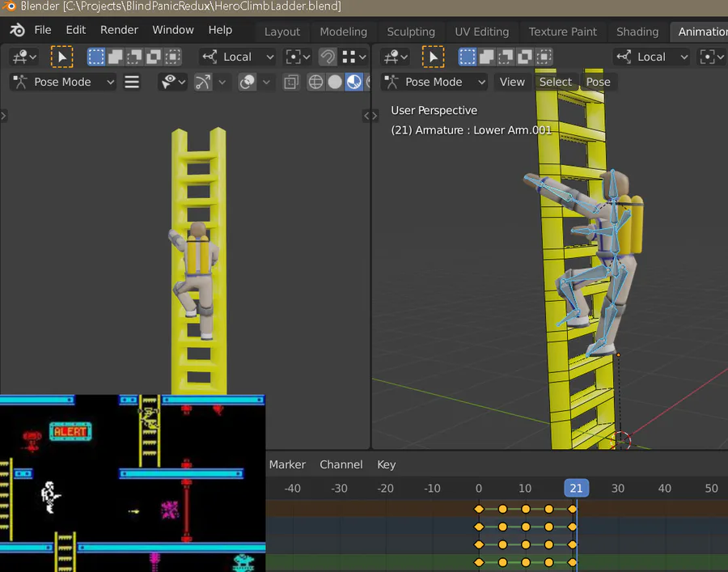Click the frame 21 playhead marker
The height and width of the screenshot is (572, 728).
tap(576, 488)
